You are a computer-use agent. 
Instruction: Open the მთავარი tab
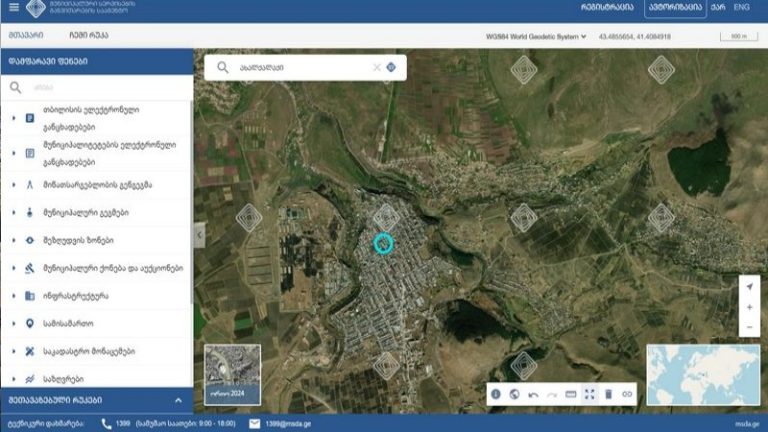(x=26, y=35)
